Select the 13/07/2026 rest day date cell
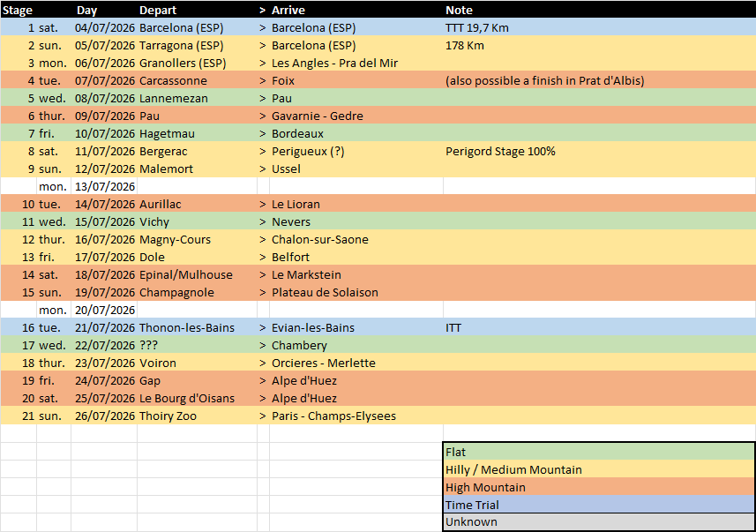The height and width of the screenshot is (532, 756). (105, 186)
